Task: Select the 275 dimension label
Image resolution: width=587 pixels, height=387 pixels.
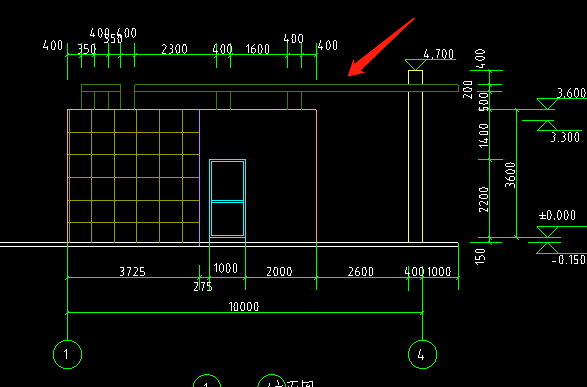Action: pos(203,287)
